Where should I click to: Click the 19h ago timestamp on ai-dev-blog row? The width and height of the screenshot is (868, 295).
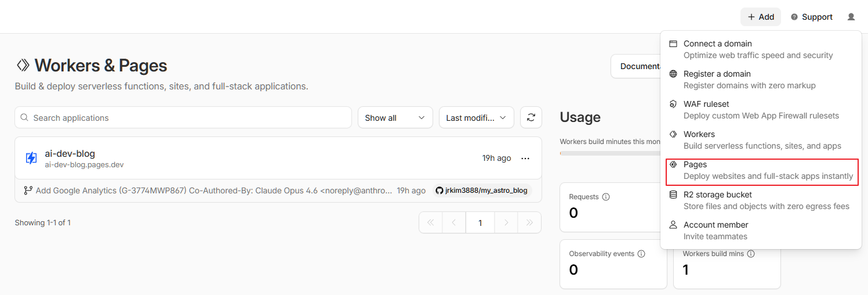497,158
